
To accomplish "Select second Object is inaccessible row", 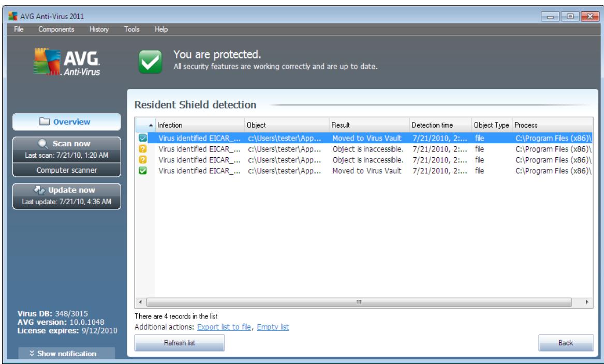I will coord(364,160).
